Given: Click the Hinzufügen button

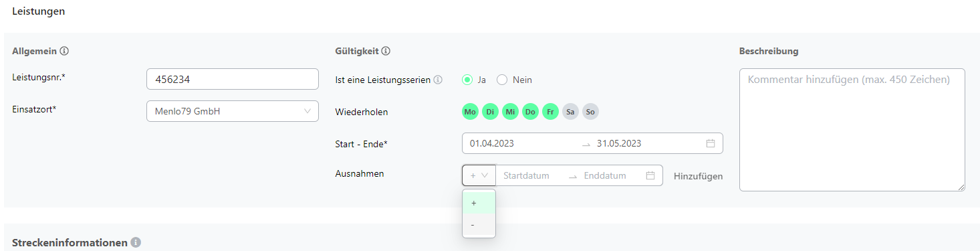Looking at the screenshot, I should 698,176.
